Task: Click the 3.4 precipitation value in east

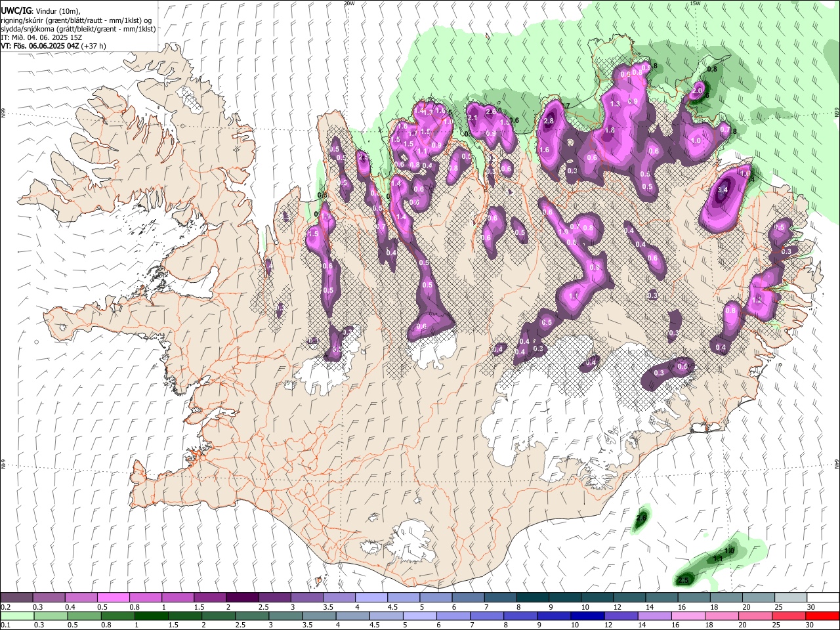Action: pos(723,190)
